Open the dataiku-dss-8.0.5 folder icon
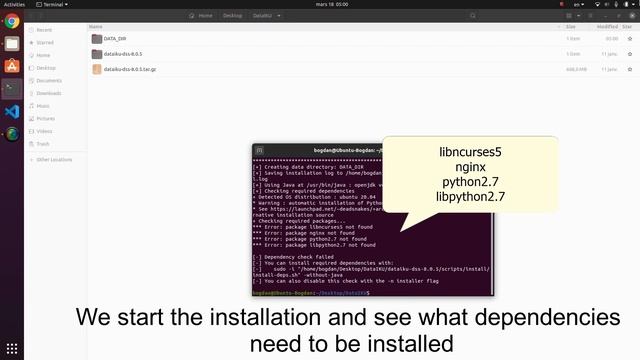 97,54
